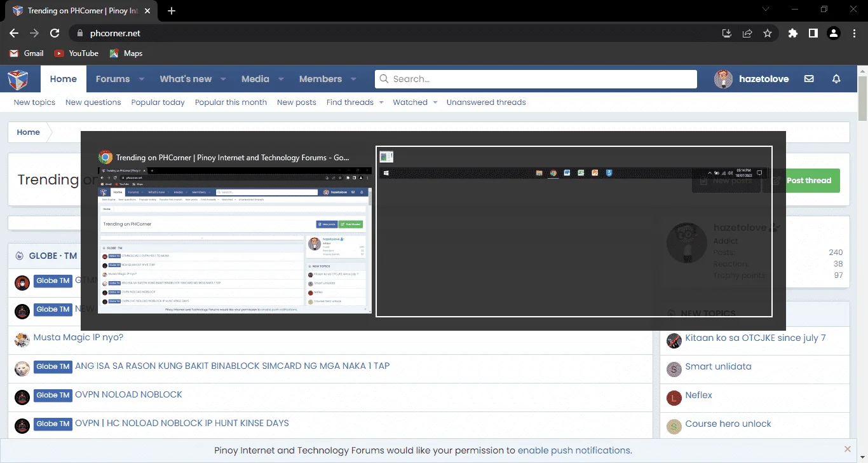This screenshot has height=463, width=868.
Task: Open a new tab with the plus button
Action: (172, 11)
